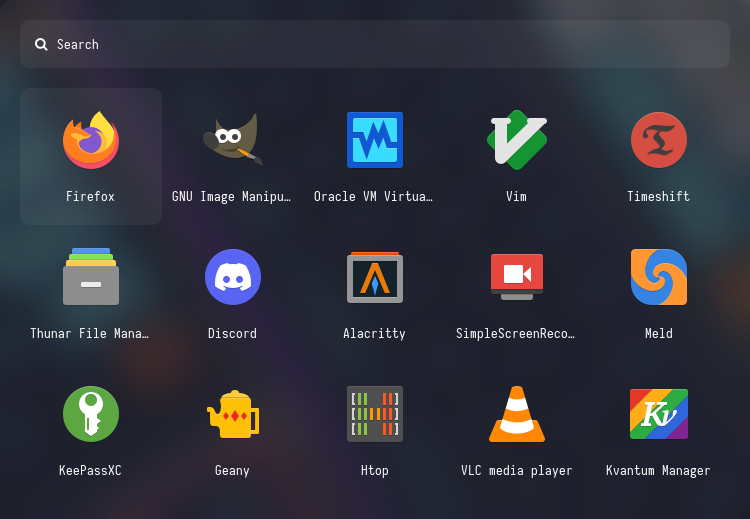Open the Meld diff tool
The image size is (750, 519).
point(658,277)
